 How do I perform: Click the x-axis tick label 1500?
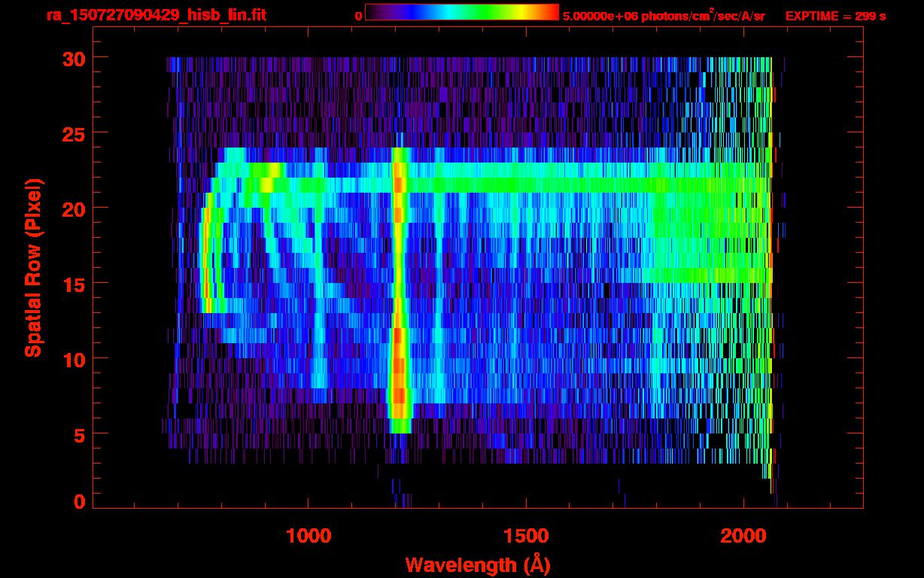[526, 536]
